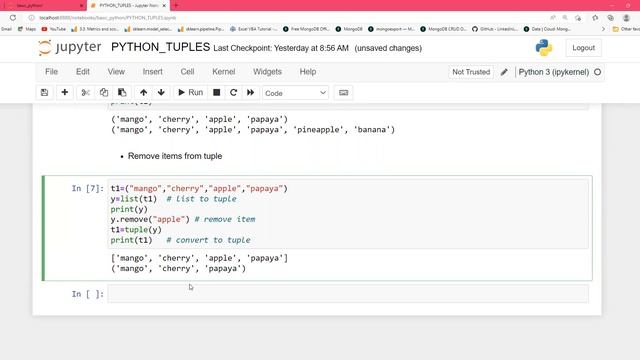Click output ['mango', 'cherry', 'apple', 'papaya']
Image resolution: width=640 pixels, height=360 pixels.
point(199,258)
